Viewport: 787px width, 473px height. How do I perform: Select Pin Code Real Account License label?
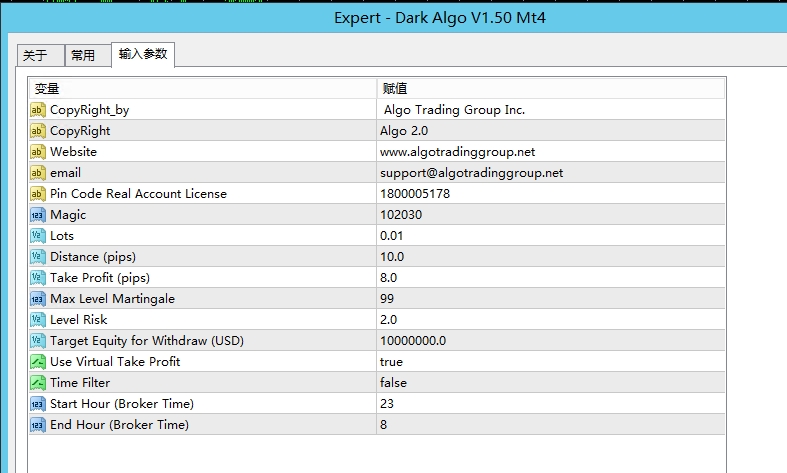(138, 194)
